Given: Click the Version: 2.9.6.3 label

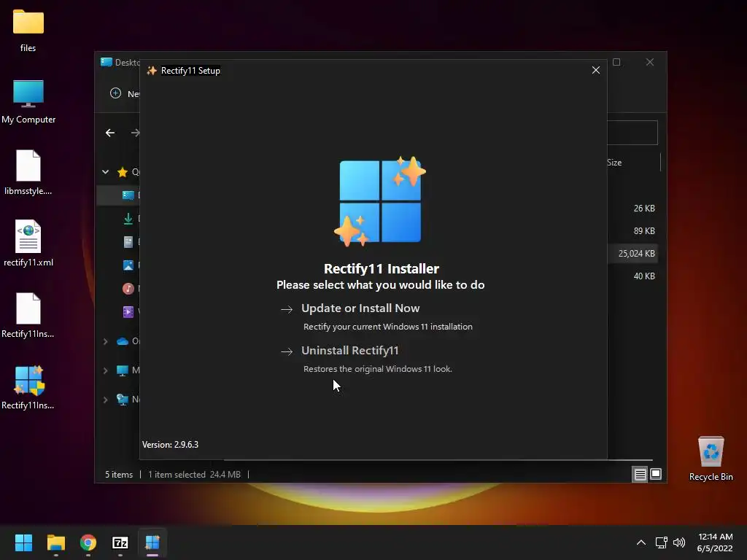Looking at the screenshot, I should point(170,445).
